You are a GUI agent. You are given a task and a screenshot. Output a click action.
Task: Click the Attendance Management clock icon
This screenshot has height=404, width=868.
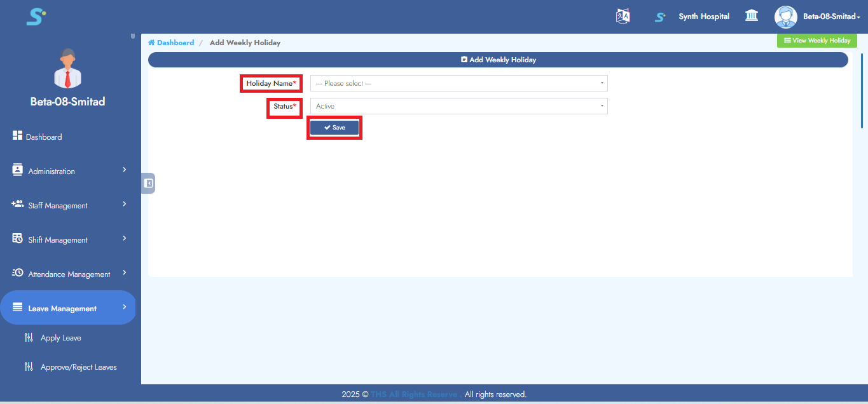pyautogui.click(x=18, y=273)
